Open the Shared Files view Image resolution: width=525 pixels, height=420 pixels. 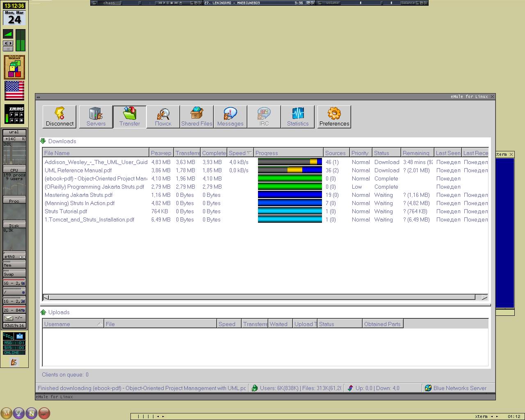(x=197, y=117)
